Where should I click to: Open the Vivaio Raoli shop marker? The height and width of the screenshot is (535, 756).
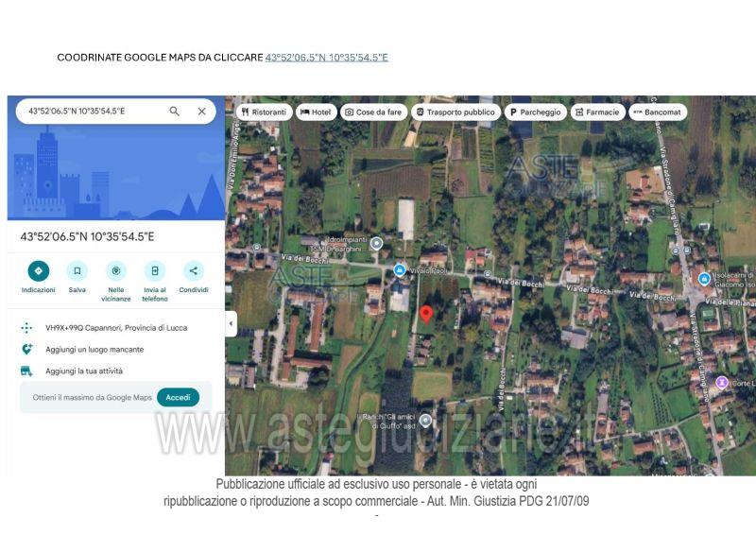(x=399, y=270)
